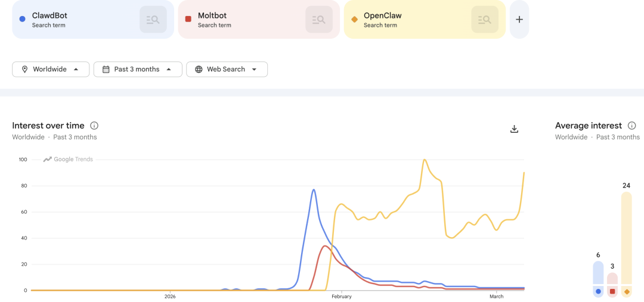Click the orange OpenClaw average interest bar

click(626, 238)
